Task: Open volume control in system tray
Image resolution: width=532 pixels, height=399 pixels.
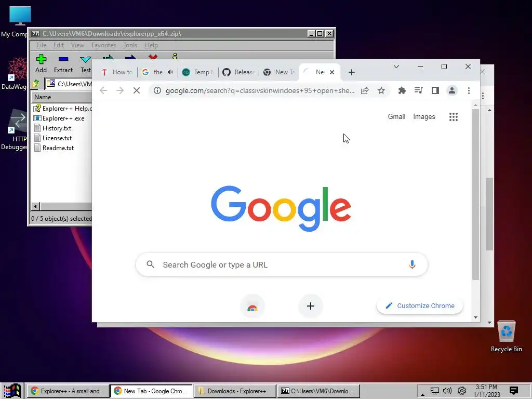Action: click(x=447, y=391)
